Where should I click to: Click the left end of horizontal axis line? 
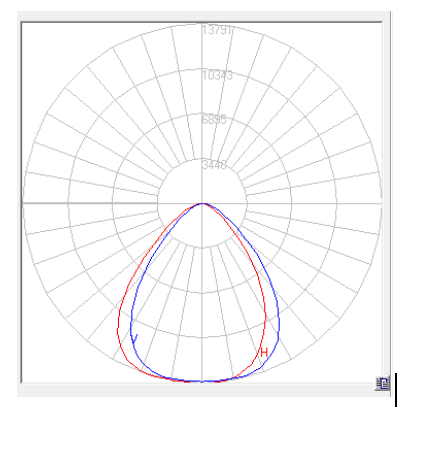click(24, 203)
